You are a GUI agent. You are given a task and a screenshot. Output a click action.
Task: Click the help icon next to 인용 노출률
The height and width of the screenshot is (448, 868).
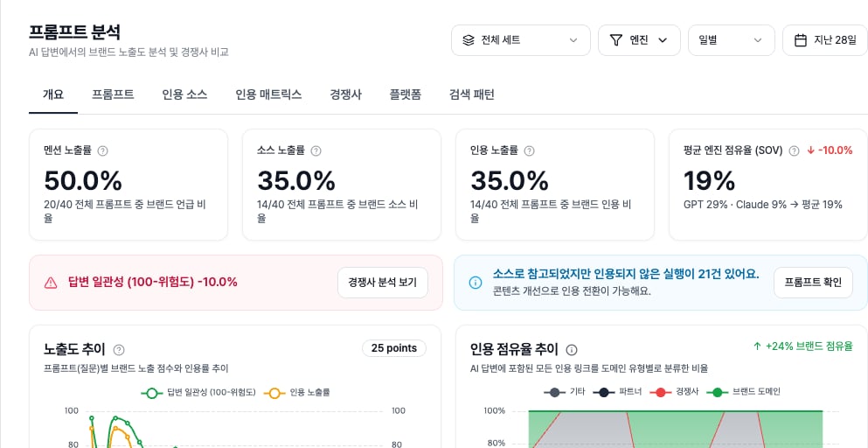pyautogui.click(x=529, y=150)
